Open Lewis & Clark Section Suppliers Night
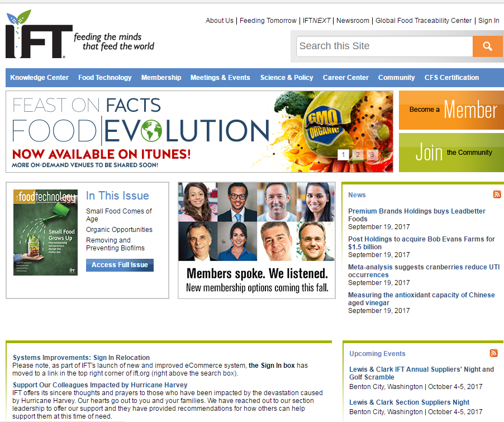This screenshot has height=422, width=504. coord(409,402)
